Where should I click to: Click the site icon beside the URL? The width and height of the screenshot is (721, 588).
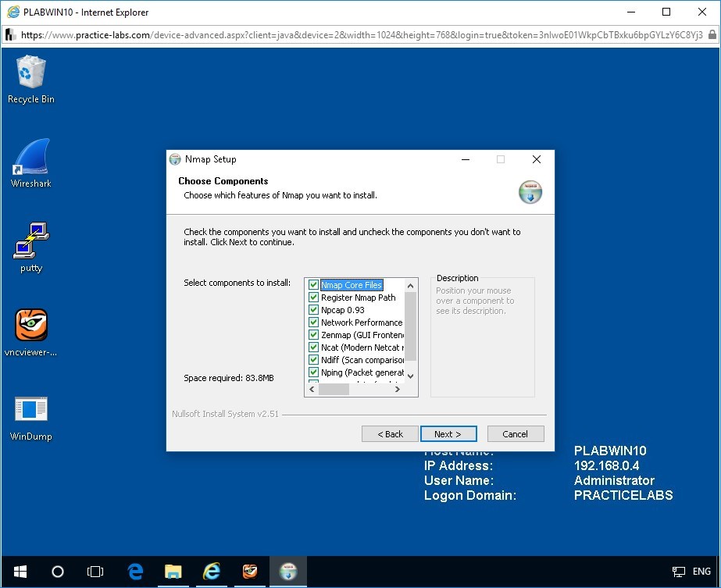point(10,34)
